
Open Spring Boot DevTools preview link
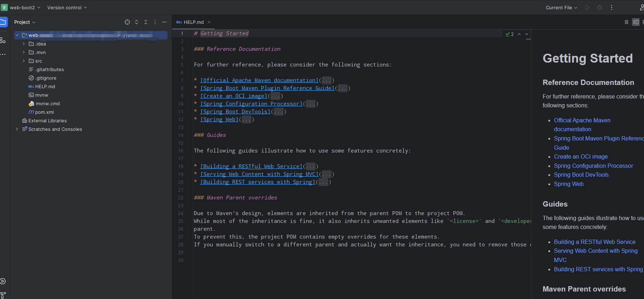point(581,175)
